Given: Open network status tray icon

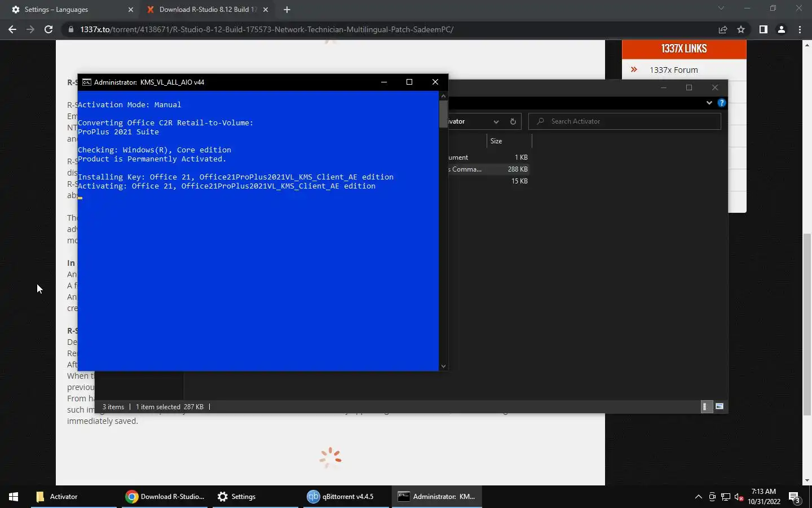Looking at the screenshot, I should coord(726,497).
